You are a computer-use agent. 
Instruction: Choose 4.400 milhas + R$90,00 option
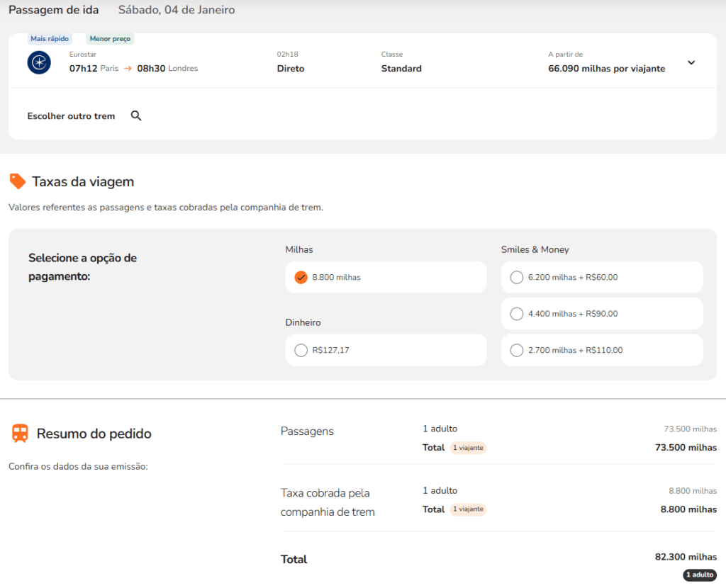coord(517,314)
